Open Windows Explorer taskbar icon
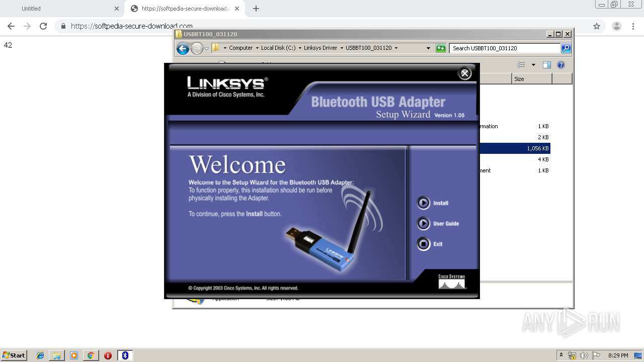The image size is (644, 362). tap(57, 355)
